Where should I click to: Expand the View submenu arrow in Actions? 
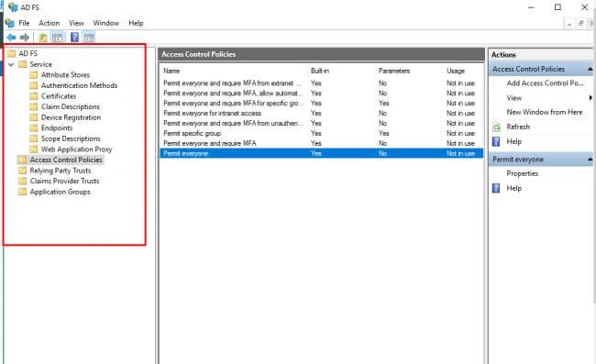tap(590, 98)
